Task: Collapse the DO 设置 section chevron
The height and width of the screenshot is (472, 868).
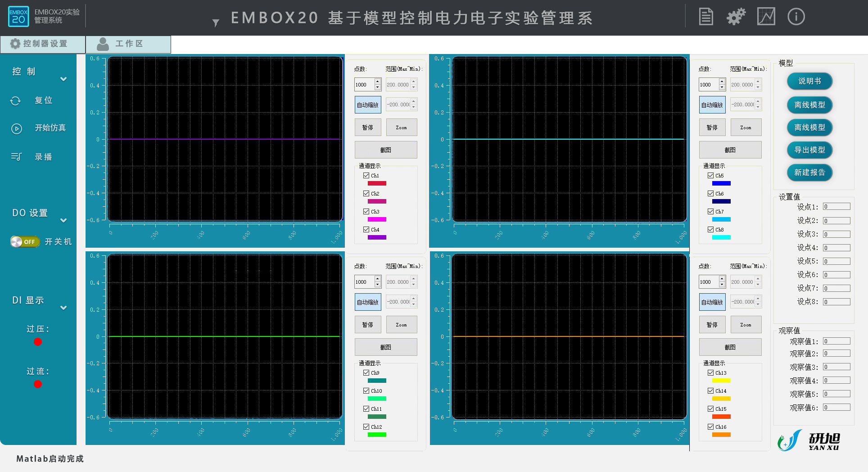Action: [63, 221]
